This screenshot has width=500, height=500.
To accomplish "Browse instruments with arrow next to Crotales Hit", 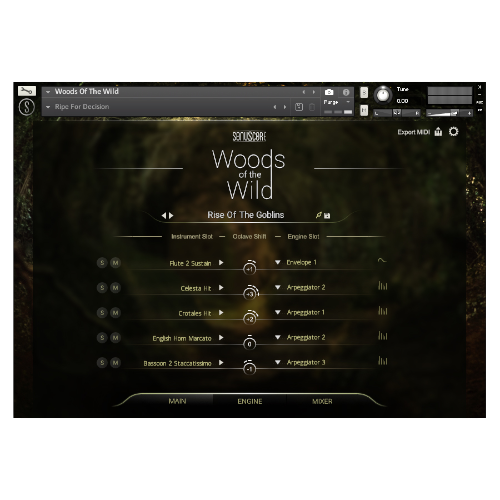I will pyautogui.click(x=221, y=313).
